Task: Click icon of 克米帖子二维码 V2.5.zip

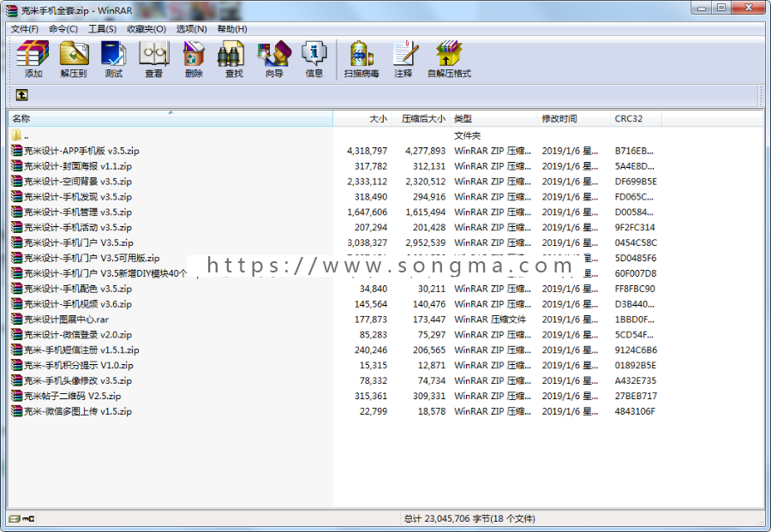Action: 17,396
